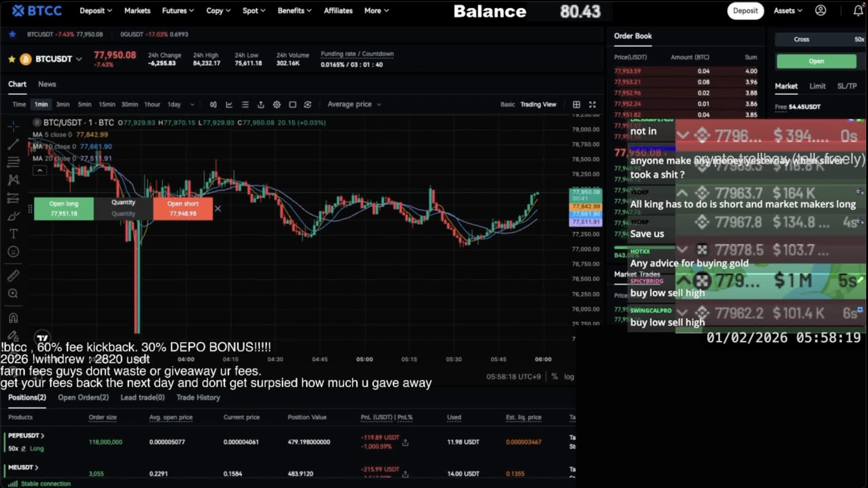Select the zoom-in magnifier tool
Screen dimensions: 868x488
pos(13,294)
